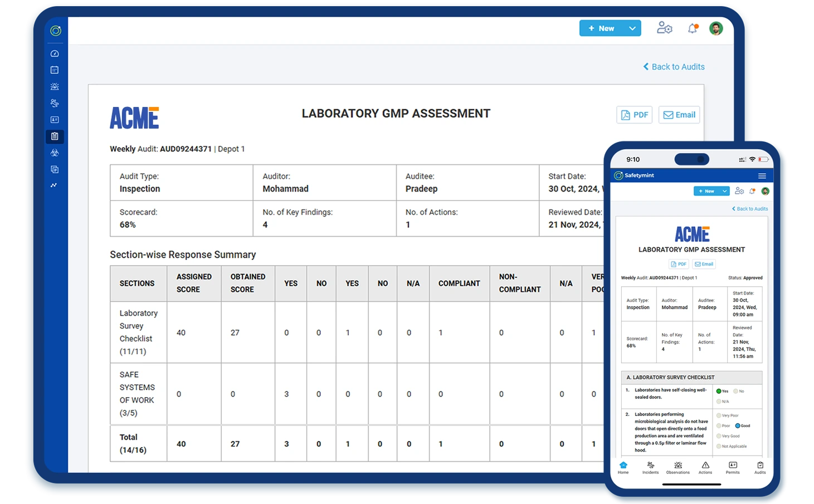Viewport: 814px width, 504px height.
Task: Select "N/A" for the first checklist question
Action: tap(719, 401)
